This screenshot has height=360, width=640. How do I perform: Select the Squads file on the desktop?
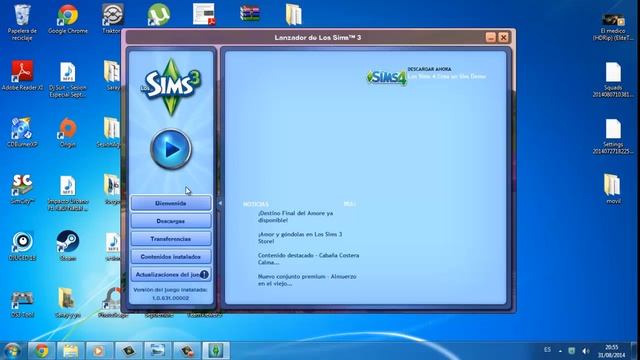pos(613,80)
